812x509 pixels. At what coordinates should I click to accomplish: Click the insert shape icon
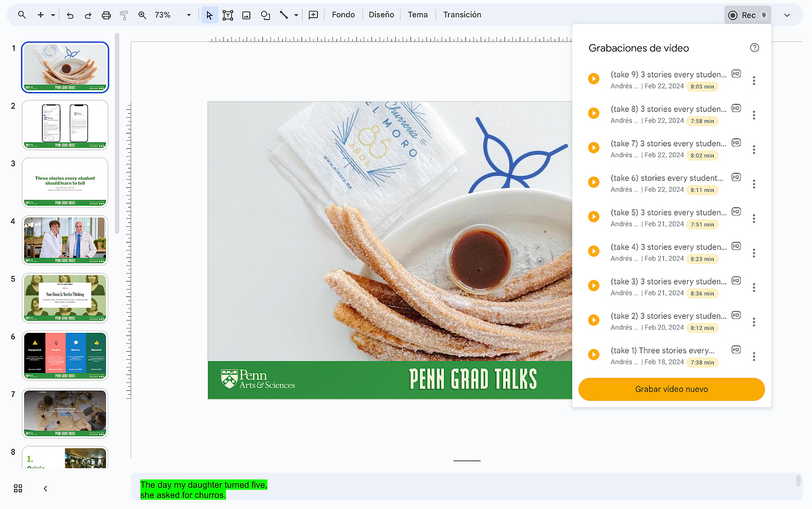tap(265, 15)
